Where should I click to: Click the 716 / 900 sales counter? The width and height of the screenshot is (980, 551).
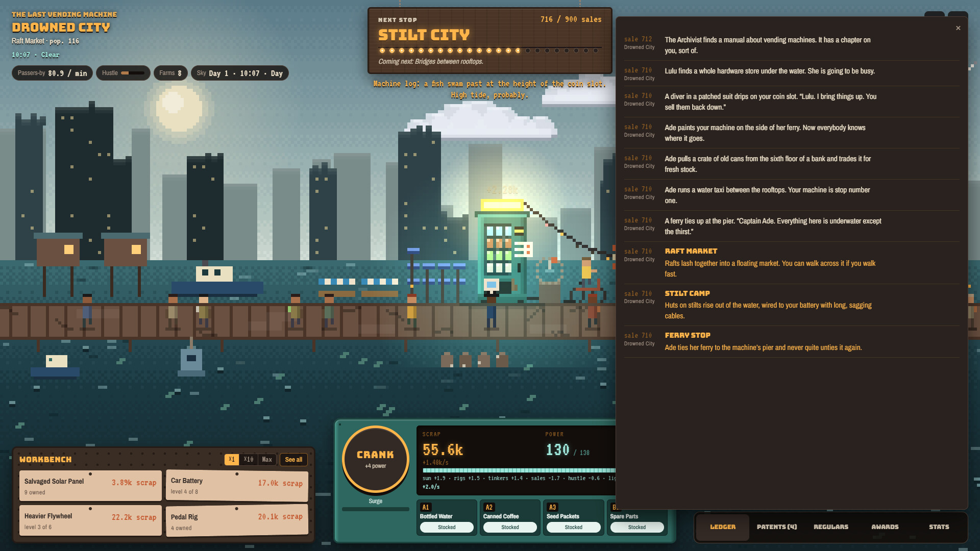571,19
